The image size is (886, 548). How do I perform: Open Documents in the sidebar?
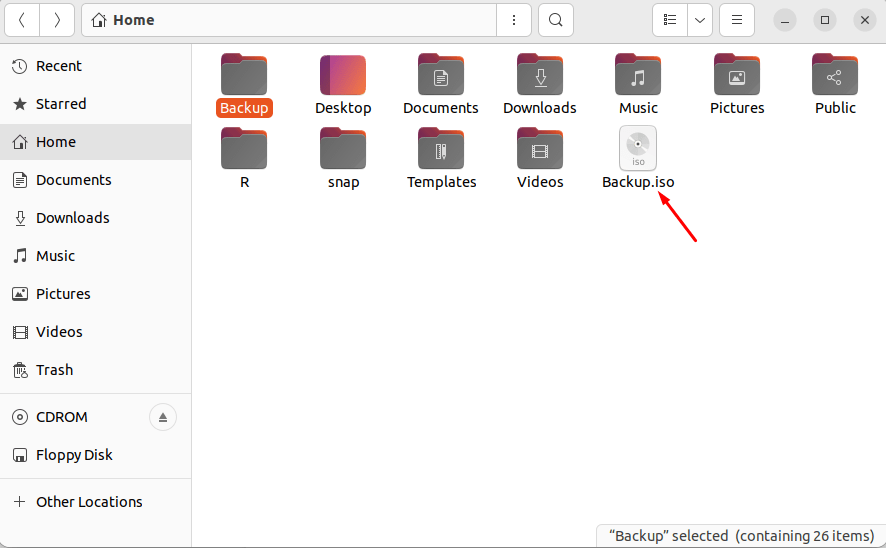[x=95, y=180]
